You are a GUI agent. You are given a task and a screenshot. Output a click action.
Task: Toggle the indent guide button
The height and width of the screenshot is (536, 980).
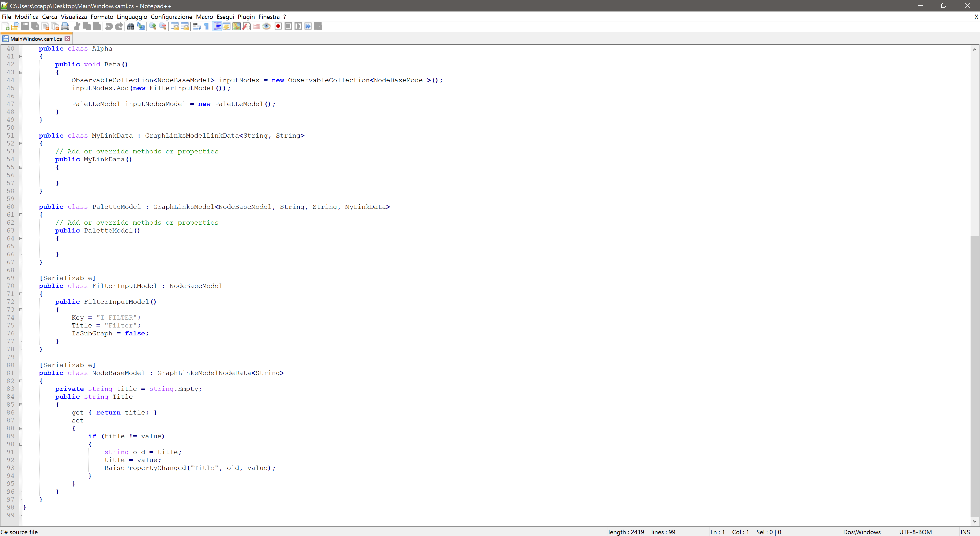click(217, 26)
